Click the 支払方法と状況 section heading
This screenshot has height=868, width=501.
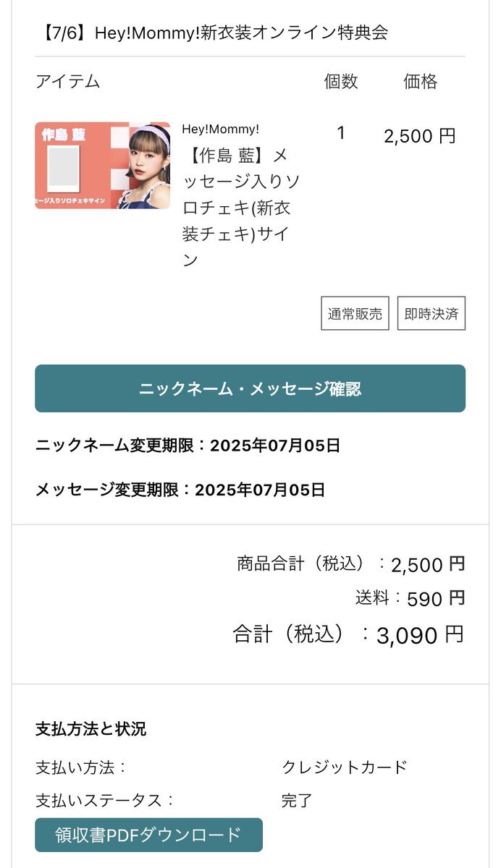coord(90,728)
